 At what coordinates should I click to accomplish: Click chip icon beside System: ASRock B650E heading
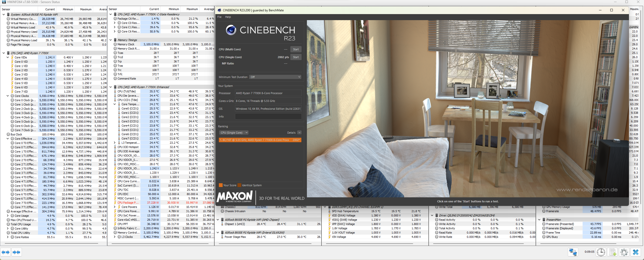click(x=8, y=15)
